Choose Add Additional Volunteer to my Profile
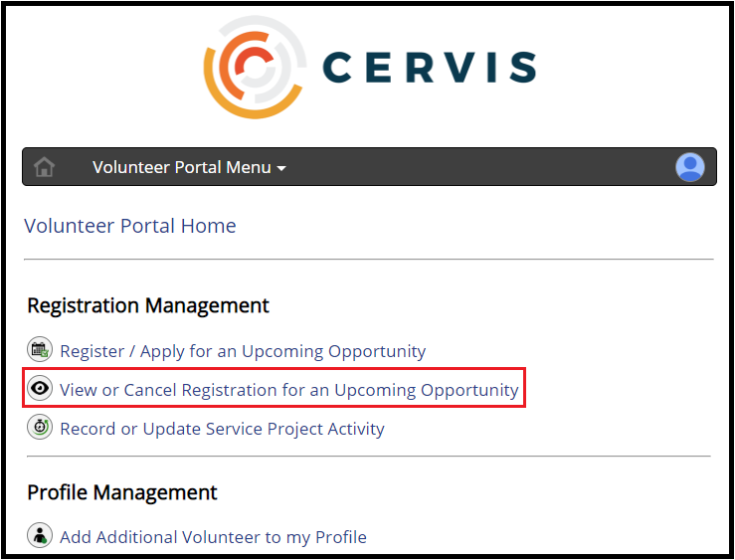The width and height of the screenshot is (735, 560). pyautogui.click(x=213, y=537)
